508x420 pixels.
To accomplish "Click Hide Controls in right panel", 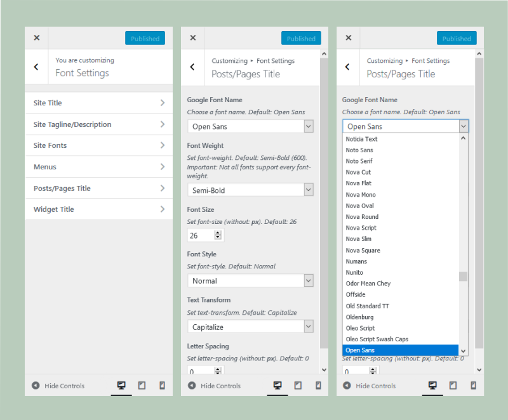I will (x=370, y=386).
